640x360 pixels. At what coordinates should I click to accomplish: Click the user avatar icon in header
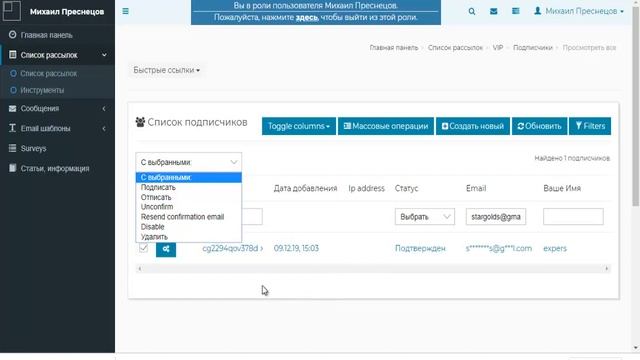tap(538, 11)
